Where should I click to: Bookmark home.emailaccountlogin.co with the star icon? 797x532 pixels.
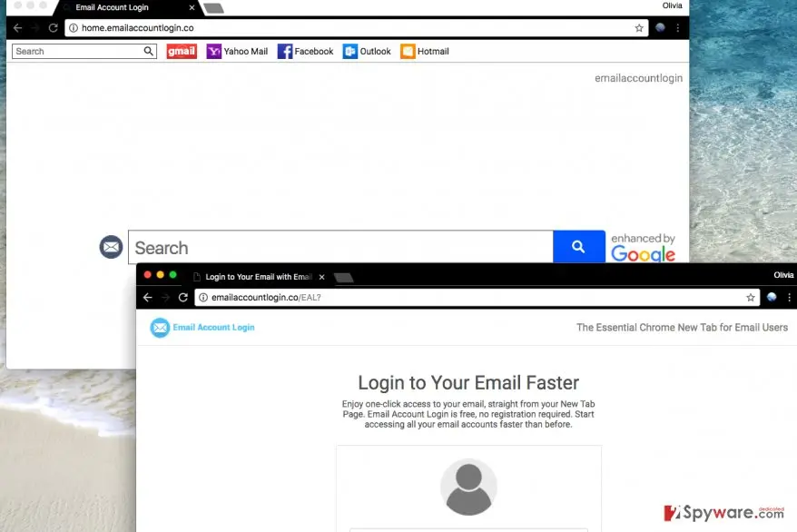[x=639, y=28]
